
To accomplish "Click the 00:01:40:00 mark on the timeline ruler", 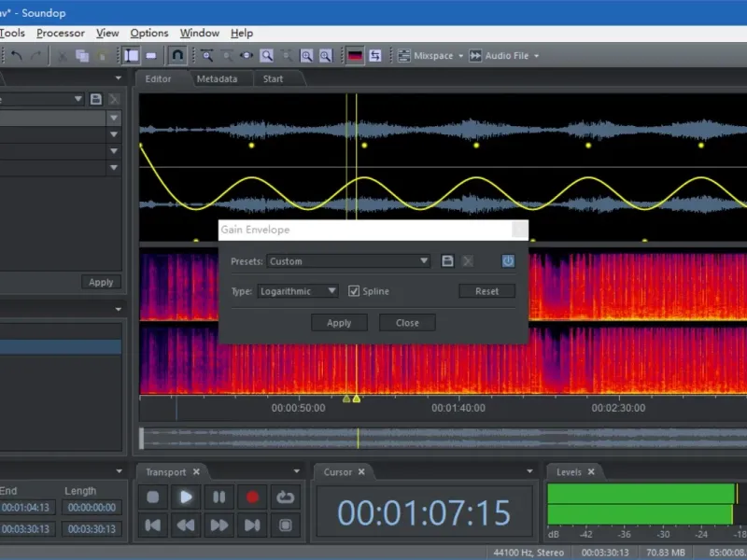I will coord(458,408).
